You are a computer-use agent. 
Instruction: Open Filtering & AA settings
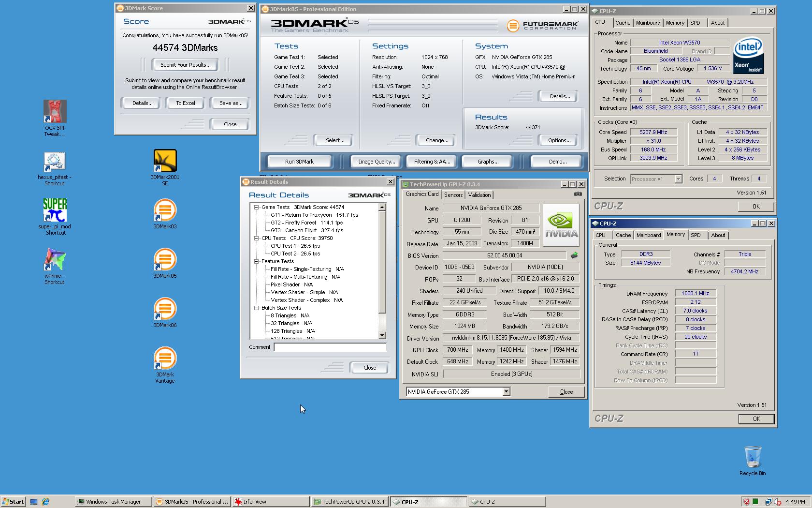(x=432, y=162)
